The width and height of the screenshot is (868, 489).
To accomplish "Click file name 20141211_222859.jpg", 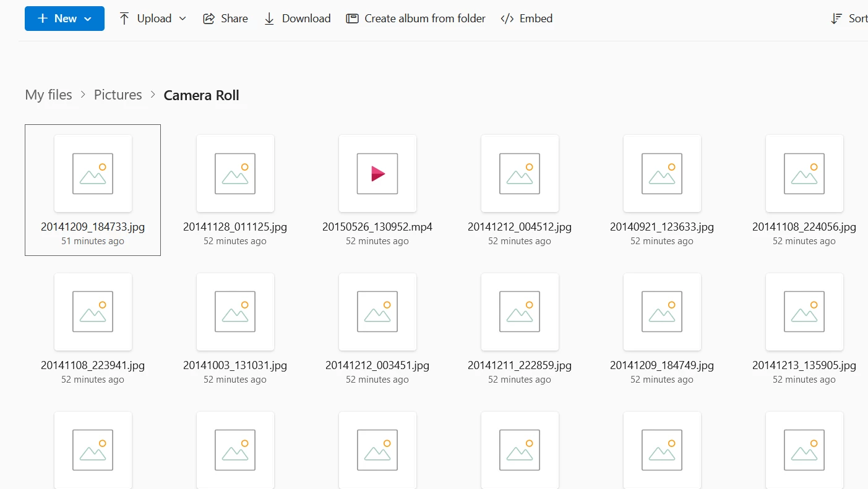I will (520, 365).
